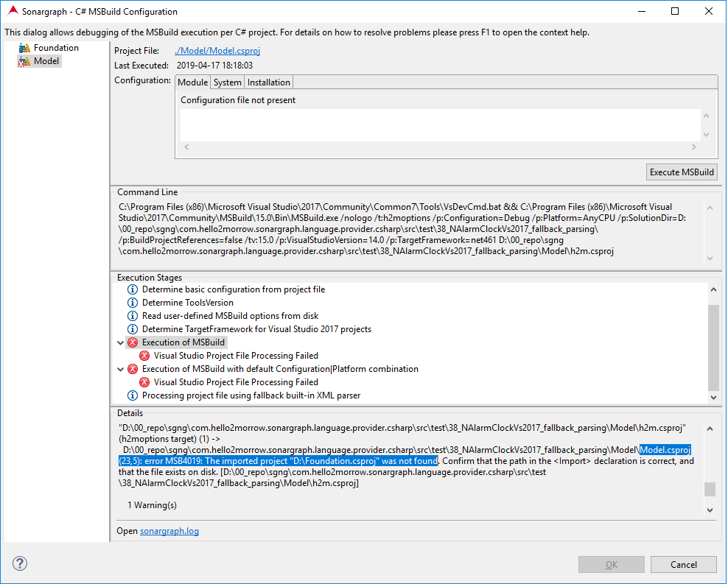Switch to the System configuration tab
This screenshot has width=728, height=584.
[227, 82]
